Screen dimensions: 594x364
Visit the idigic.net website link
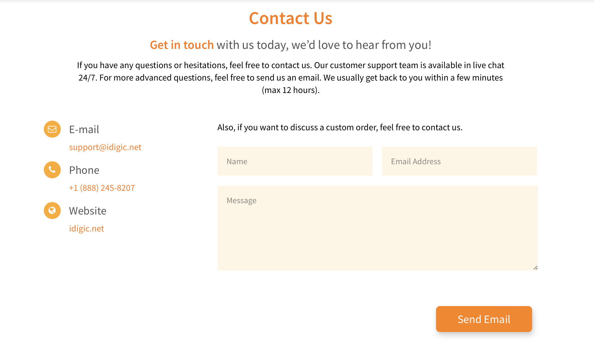click(86, 229)
